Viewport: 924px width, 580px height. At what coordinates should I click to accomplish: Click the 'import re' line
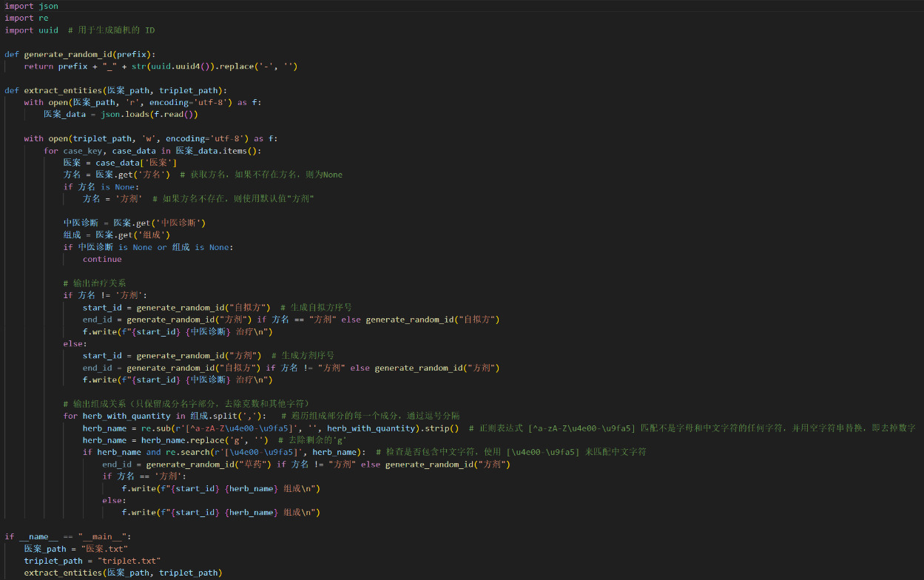pyautogui.click(x=27, y=18)
